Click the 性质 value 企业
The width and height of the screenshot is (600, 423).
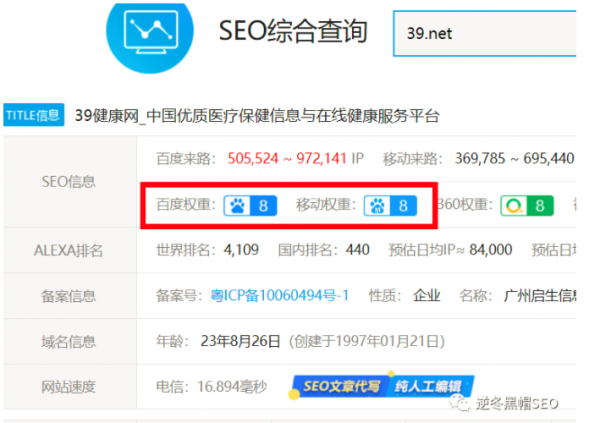427,296
